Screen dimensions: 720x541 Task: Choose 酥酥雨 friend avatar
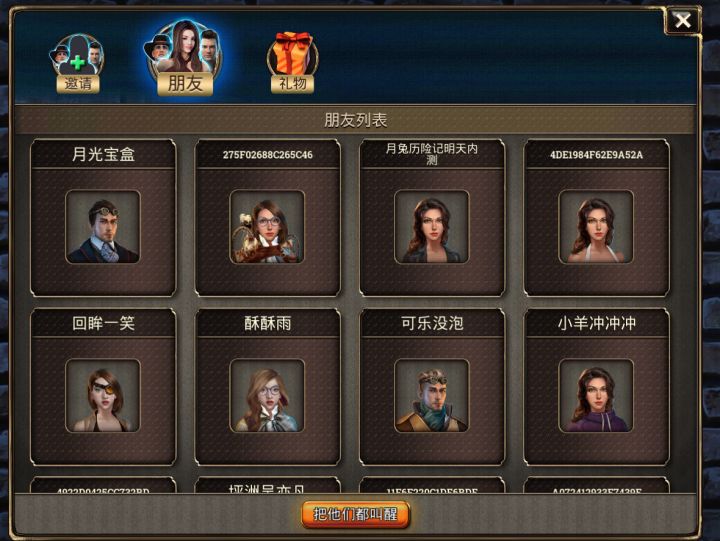[x=267, y=396]
